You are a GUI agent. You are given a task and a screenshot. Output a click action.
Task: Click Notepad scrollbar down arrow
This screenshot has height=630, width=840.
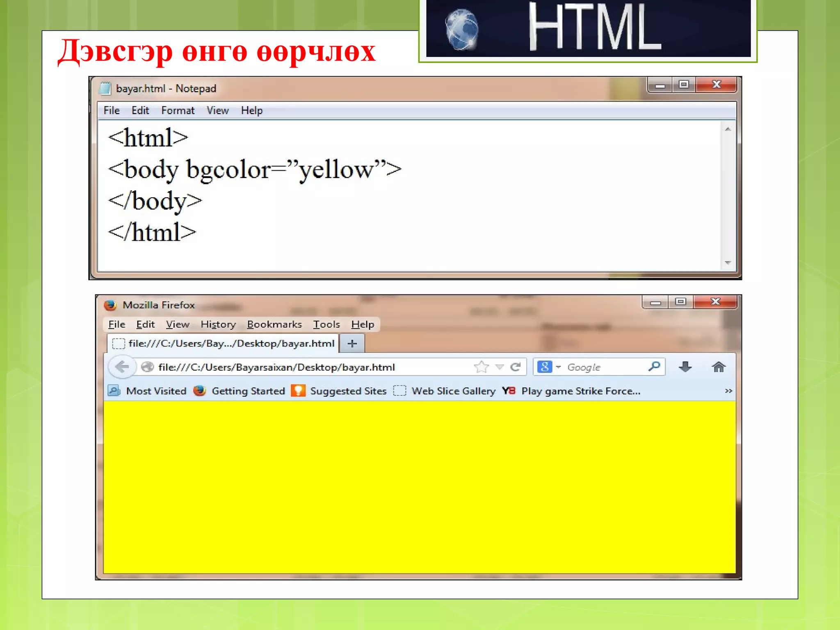coord(728,262)
